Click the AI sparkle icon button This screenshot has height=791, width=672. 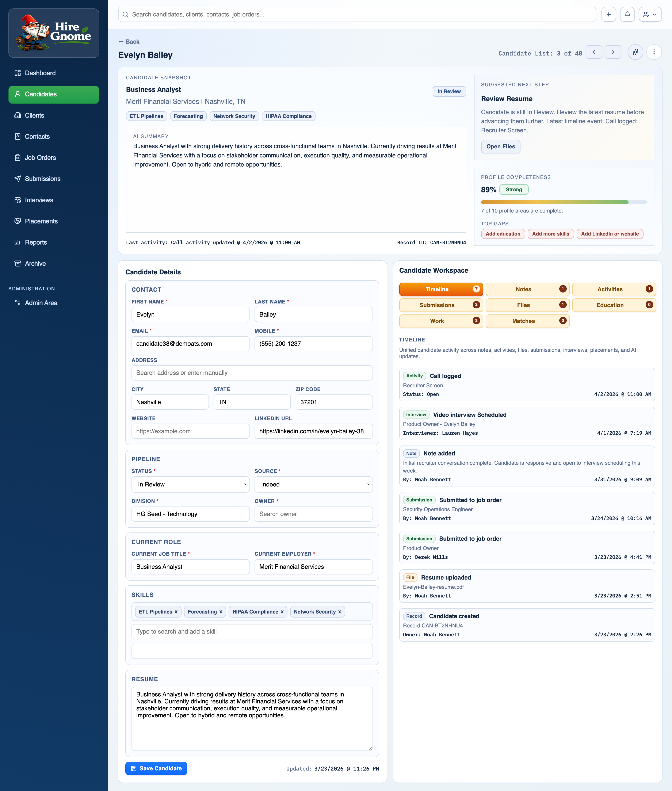tap(635, 52)
